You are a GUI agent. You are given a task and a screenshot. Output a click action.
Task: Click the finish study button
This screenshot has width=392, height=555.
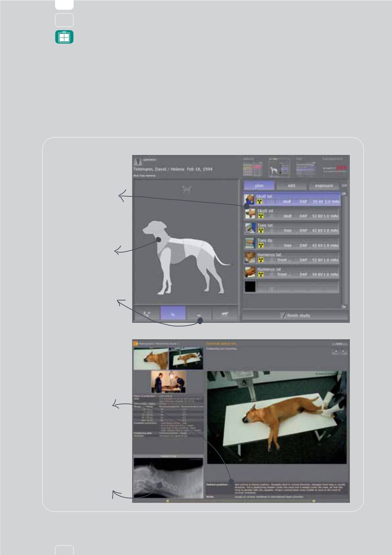tap(295, 315)
